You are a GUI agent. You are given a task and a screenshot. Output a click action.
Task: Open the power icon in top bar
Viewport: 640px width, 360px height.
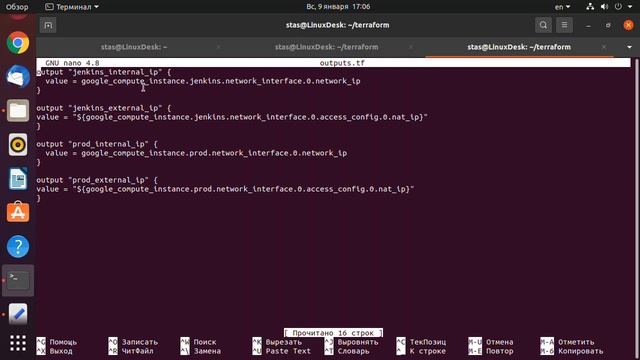pyautogui.click(x=618, y=7)
